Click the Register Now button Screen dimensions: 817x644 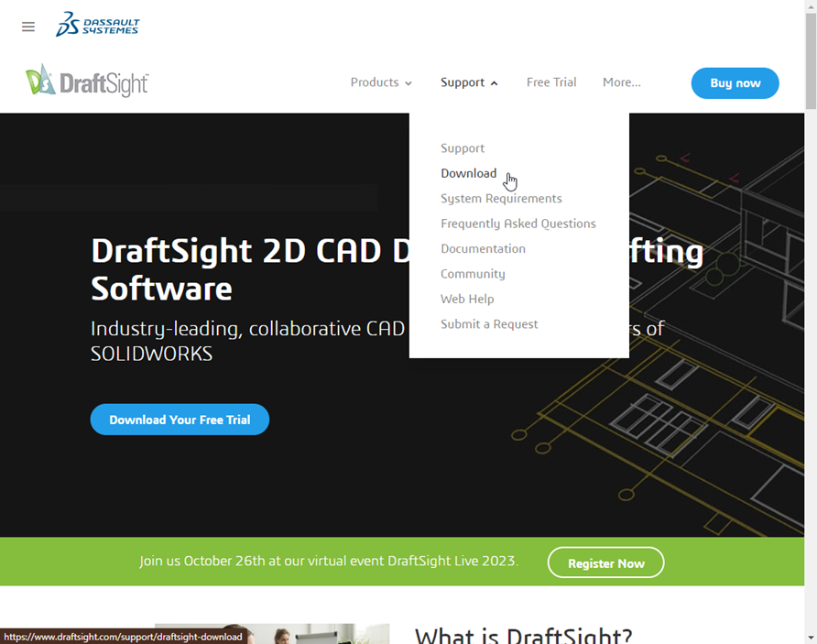click(606, 562)
